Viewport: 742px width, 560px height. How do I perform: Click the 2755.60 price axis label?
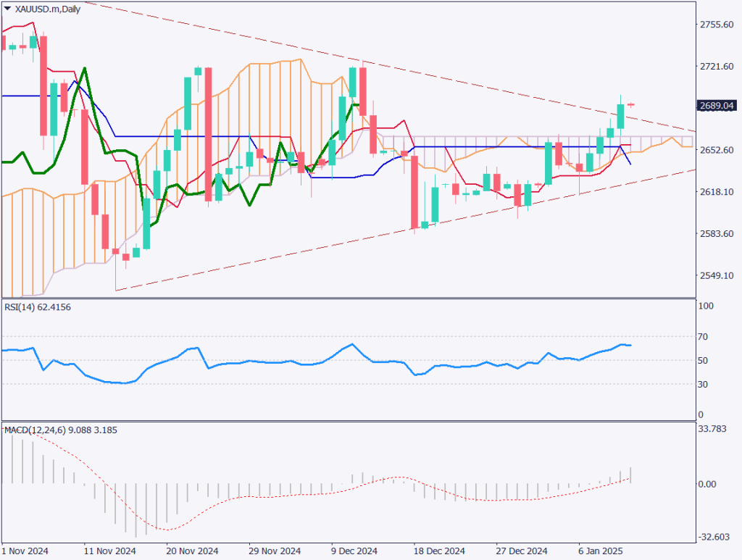(717, 25)
